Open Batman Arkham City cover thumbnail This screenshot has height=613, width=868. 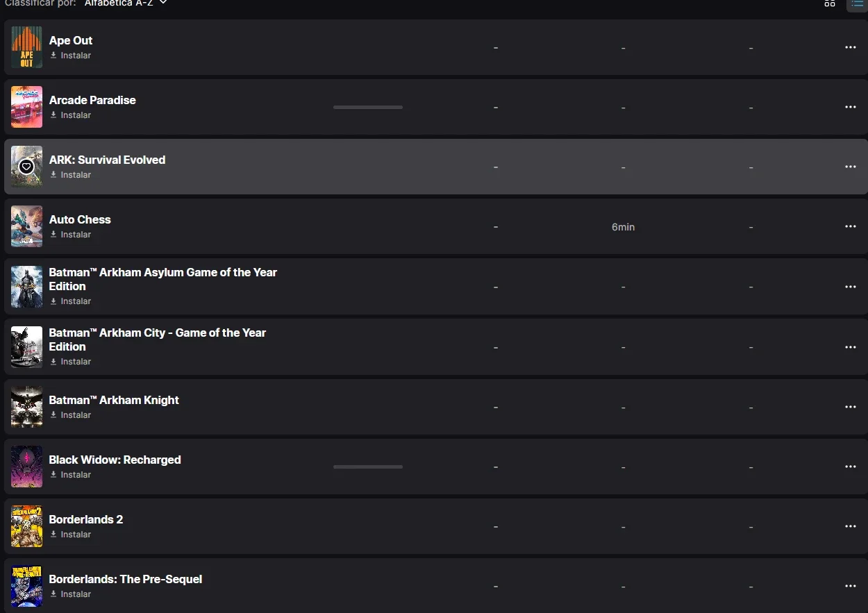[x=26, y=347]
